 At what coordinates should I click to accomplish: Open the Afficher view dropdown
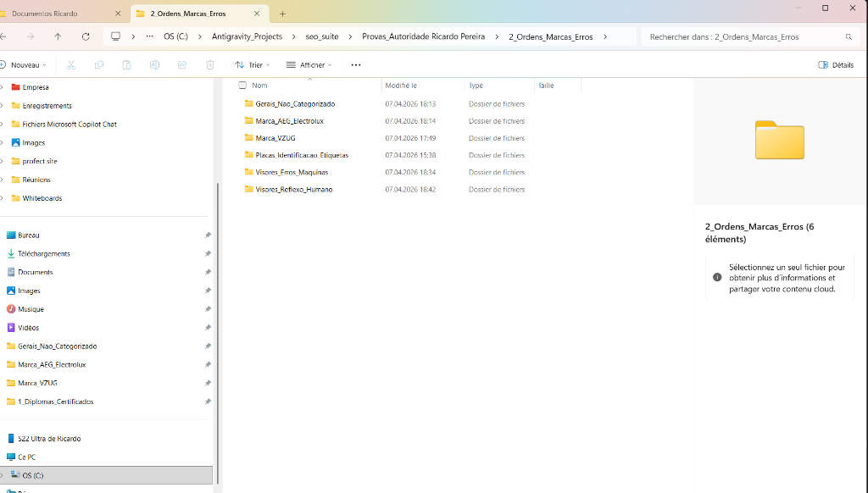(x=309, y=64)
